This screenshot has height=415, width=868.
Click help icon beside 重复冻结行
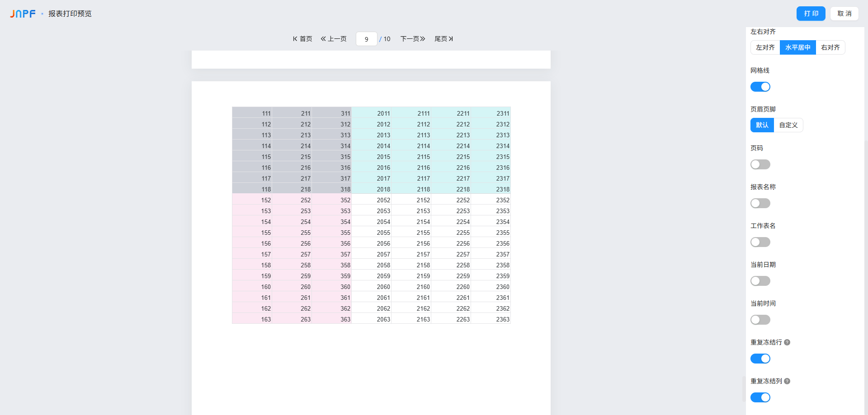coord(787,342)
